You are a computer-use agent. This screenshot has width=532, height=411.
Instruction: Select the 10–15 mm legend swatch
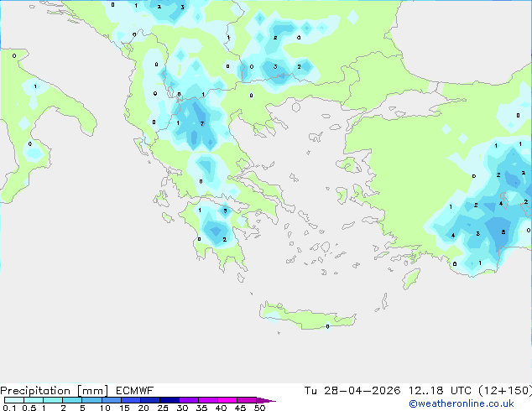[111, 400]
